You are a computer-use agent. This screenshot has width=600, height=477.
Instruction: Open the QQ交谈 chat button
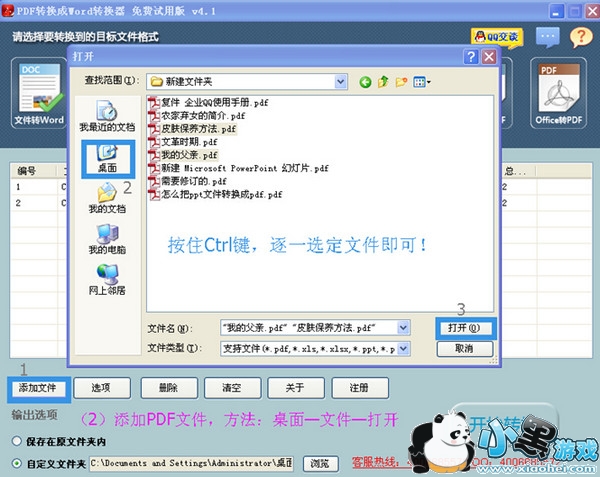point(497,37)
